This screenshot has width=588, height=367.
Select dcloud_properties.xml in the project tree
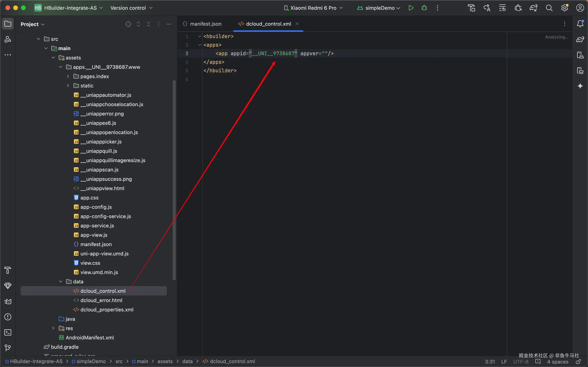(x=107, y=309)
